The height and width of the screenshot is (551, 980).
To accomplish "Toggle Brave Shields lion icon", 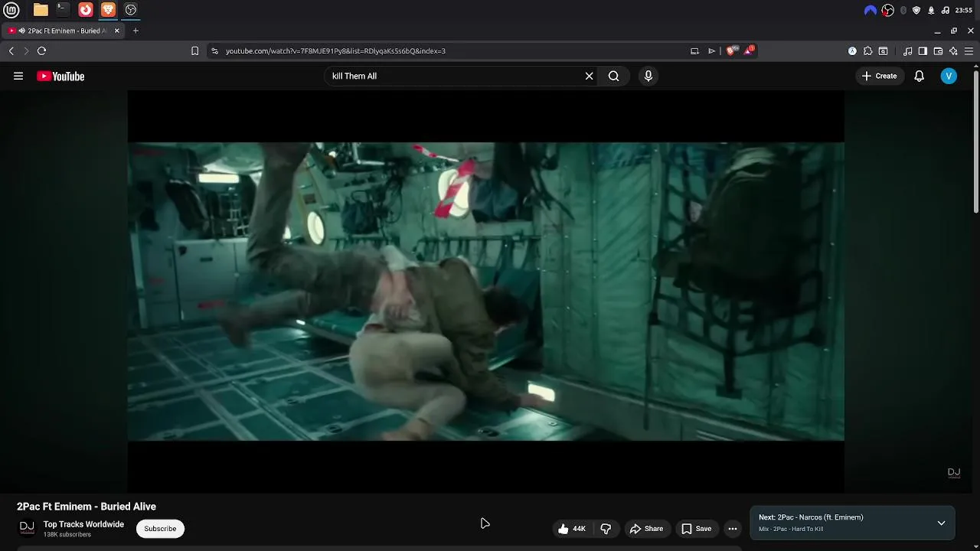I will [x=730, y=51].
